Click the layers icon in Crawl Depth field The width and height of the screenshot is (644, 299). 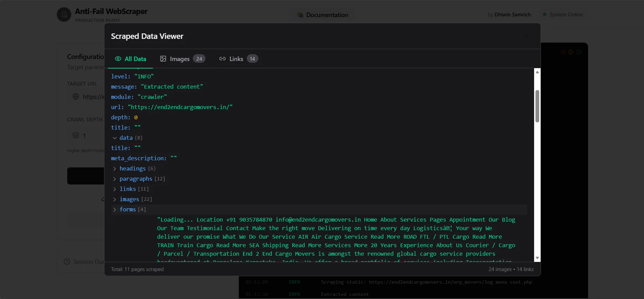(76, 136)
